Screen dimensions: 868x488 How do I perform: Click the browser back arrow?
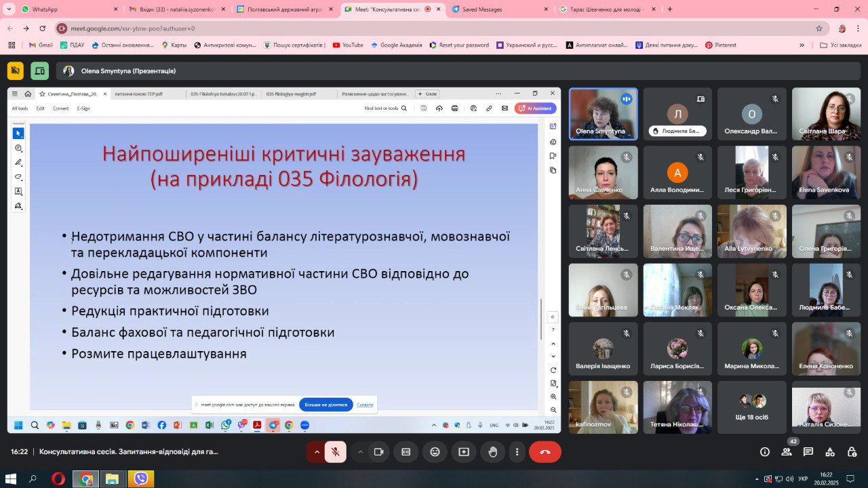pos(10,28)
